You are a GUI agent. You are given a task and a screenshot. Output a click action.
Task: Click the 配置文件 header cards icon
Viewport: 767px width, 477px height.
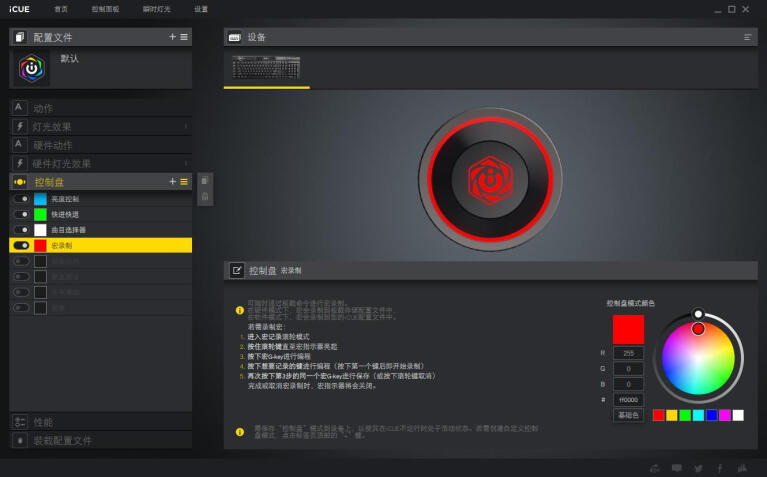(x=20, y=37)
